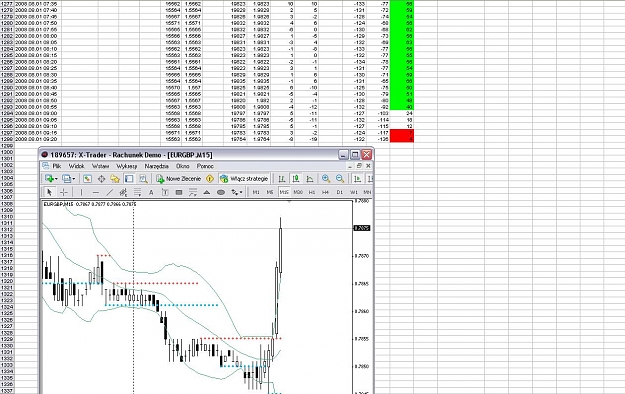Select spreadsheet row header 1299
This screenshot has height=394, width=625.
[x=7, y=146]
